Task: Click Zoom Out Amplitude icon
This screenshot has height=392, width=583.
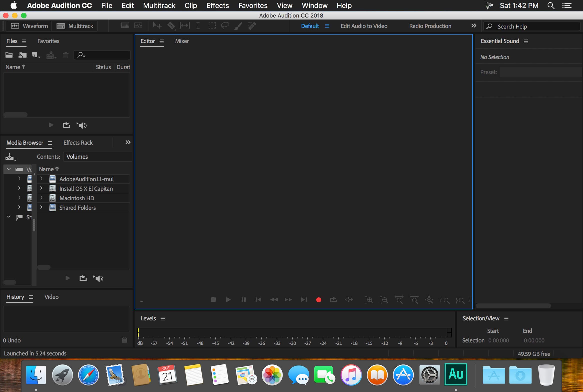Action: coord(384,300)
